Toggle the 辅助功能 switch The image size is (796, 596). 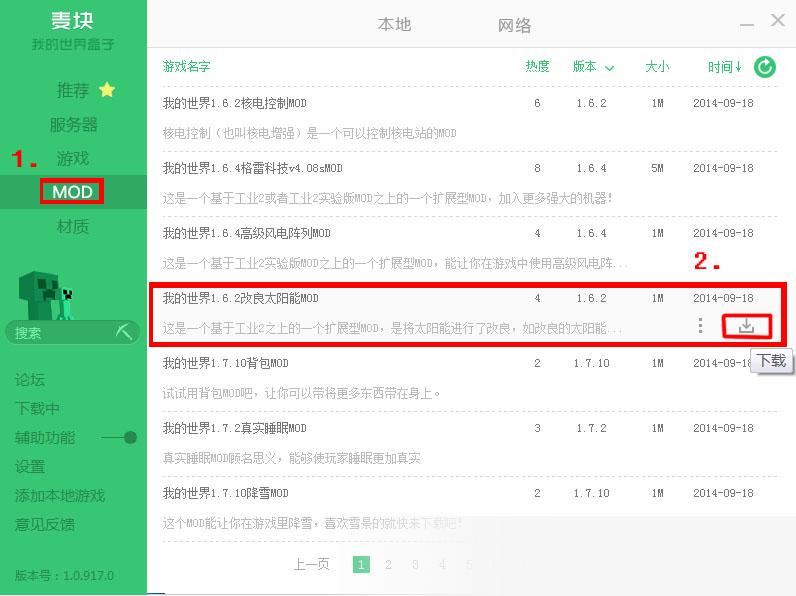pos(119,437)
